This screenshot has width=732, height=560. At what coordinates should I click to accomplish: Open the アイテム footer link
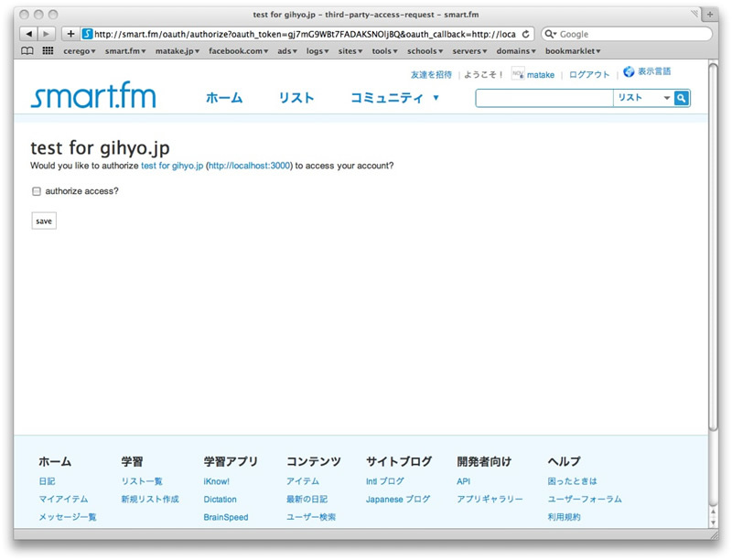303,481
